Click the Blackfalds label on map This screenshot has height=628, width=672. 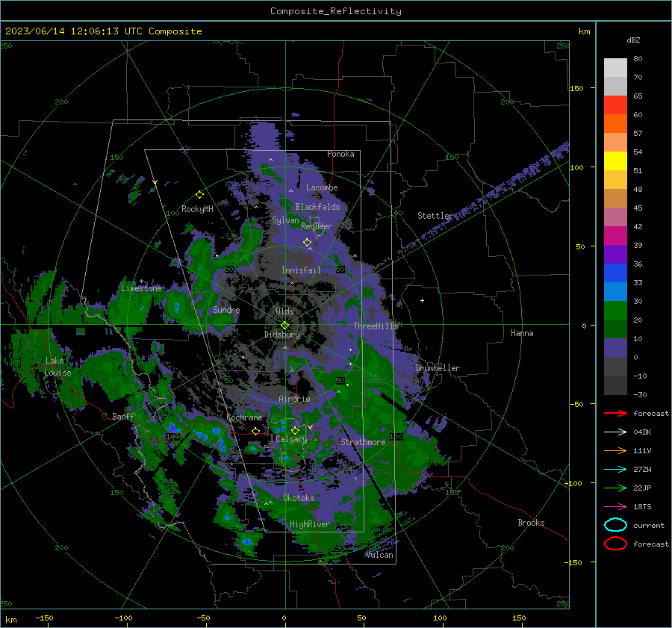(x=317, y=207)
